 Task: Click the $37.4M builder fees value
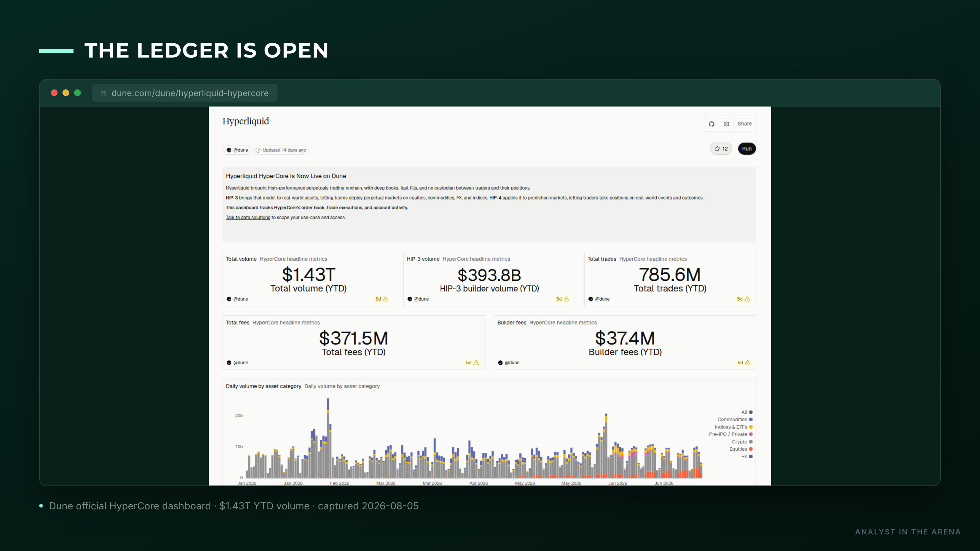pos(625,338)
